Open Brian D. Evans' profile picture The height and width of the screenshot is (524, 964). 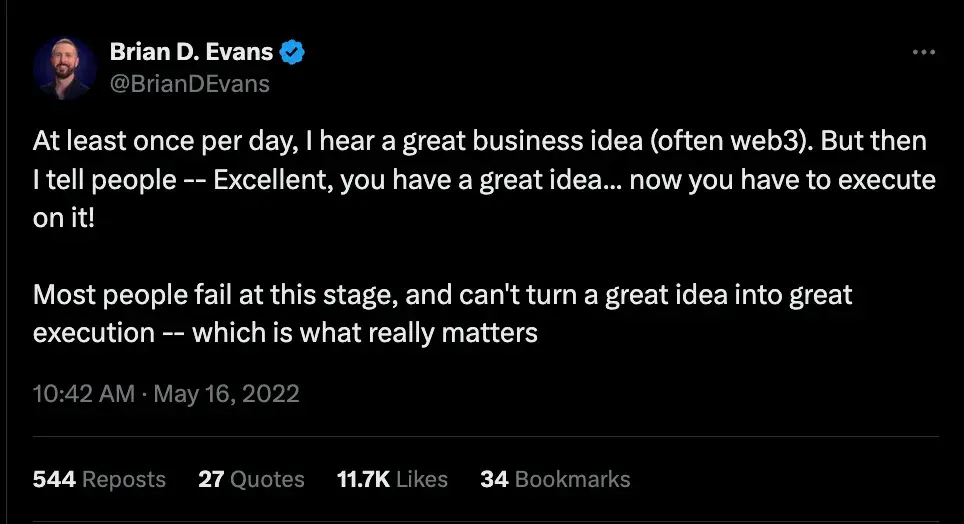(x=65, y=68)
